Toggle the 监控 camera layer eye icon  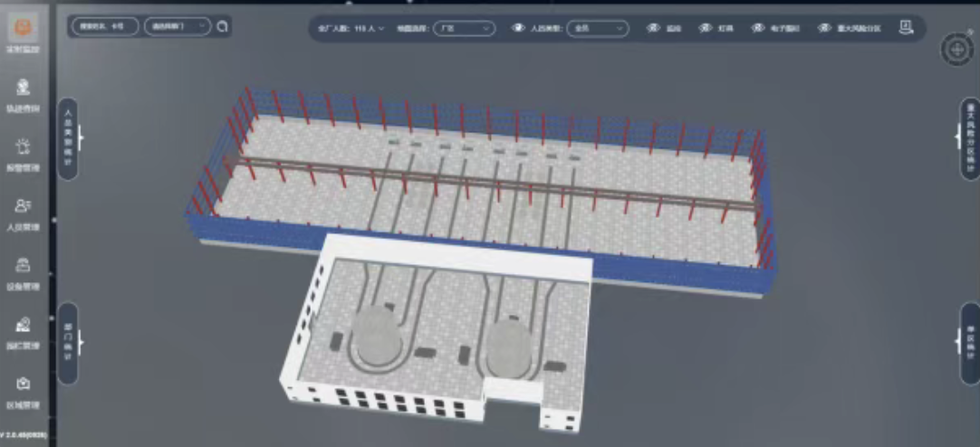pos(653,28)
